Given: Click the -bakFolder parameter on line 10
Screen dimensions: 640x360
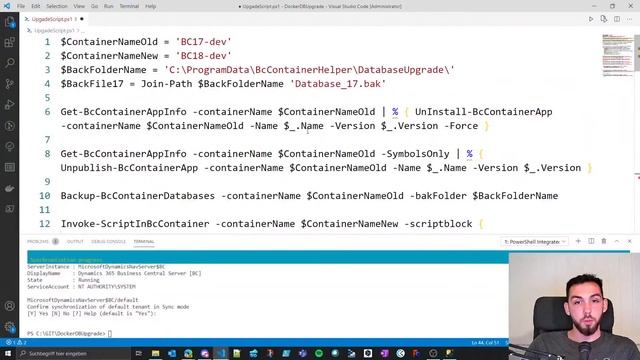Looking at the screenshot, I should coord(438,196).
